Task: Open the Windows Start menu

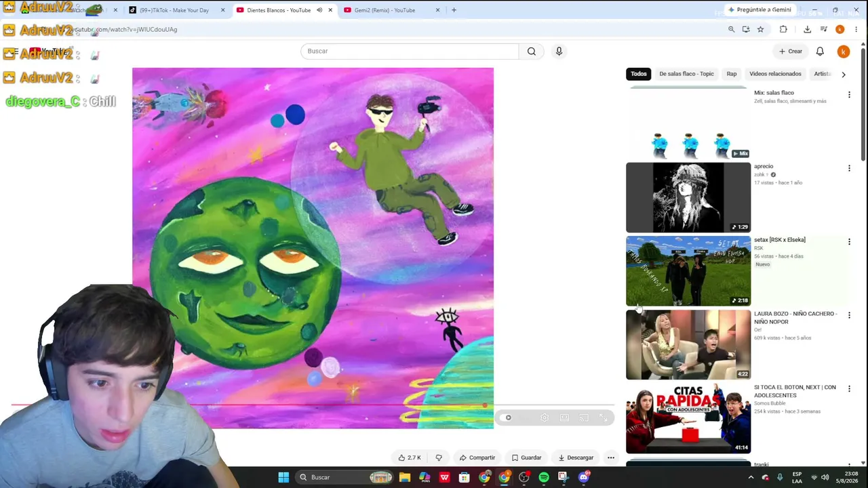Action: [283, 477]
